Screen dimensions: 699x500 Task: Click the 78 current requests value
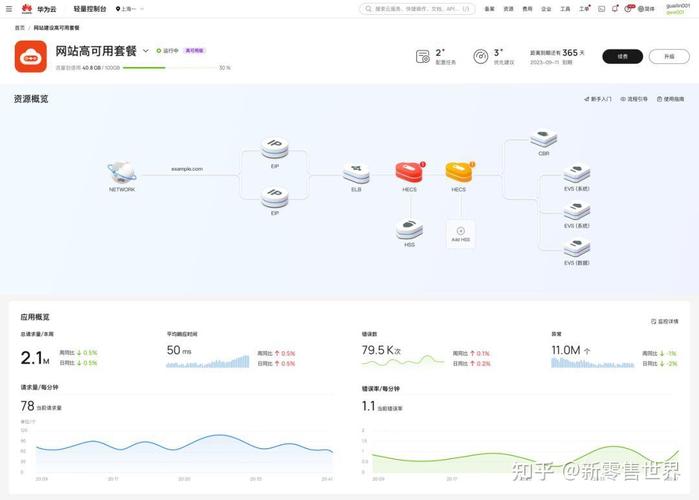click(28, 406)
